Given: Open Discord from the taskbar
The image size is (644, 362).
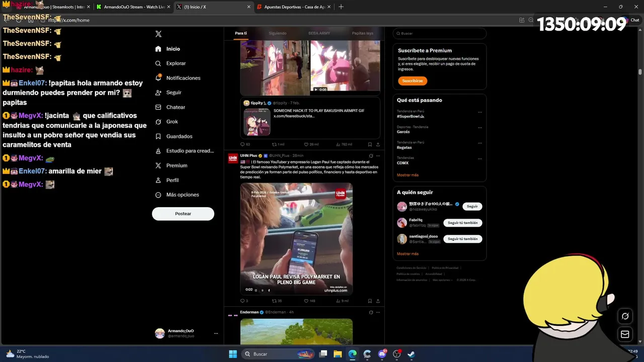Looking at the screenshot, I should (382, 354).
